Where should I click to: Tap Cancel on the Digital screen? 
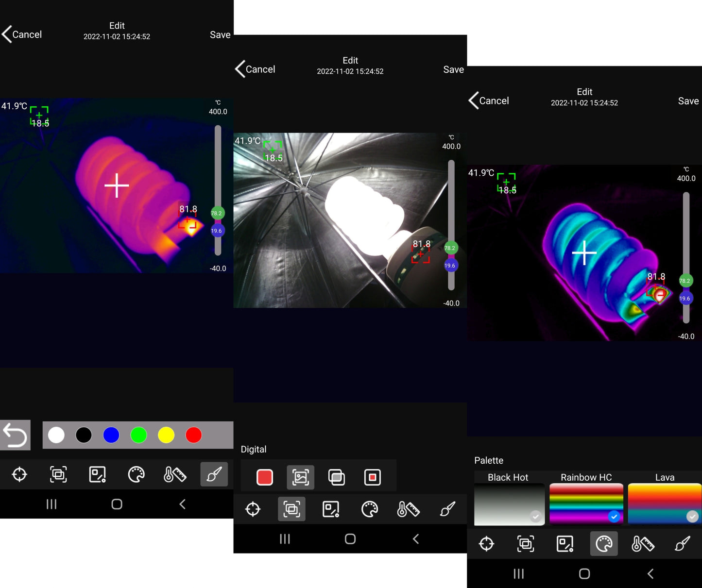click(x=255, y=69)
